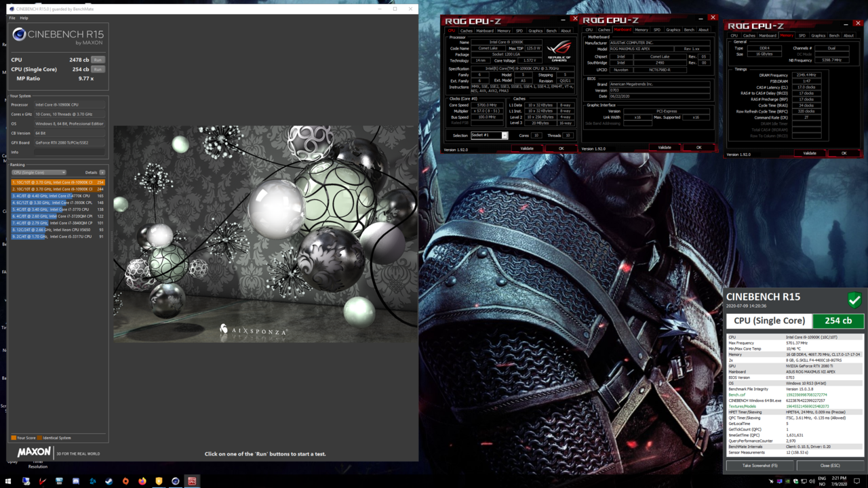Open SPD tab in first CPU-Z window
This screenshot has width=868, height=488.
click(519, 30)
